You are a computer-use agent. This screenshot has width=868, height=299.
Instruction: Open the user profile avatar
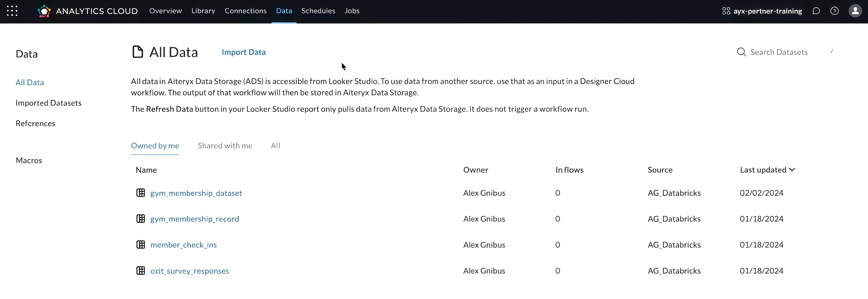click(x=855, y=11)
